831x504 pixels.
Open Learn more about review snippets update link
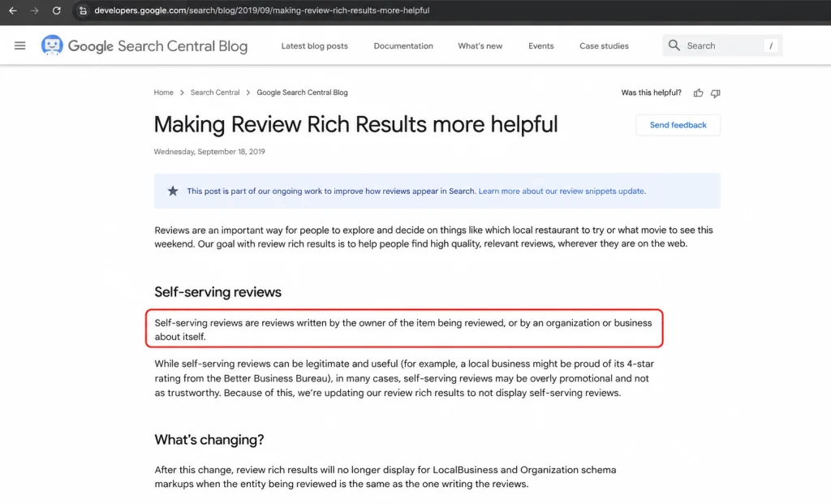(x=562, y=192)
